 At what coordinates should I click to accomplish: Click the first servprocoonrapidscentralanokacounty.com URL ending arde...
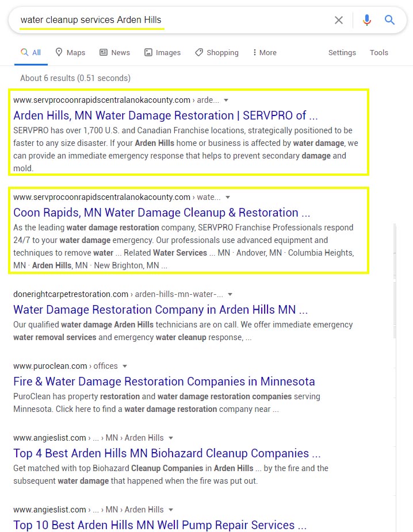(116, 100)
